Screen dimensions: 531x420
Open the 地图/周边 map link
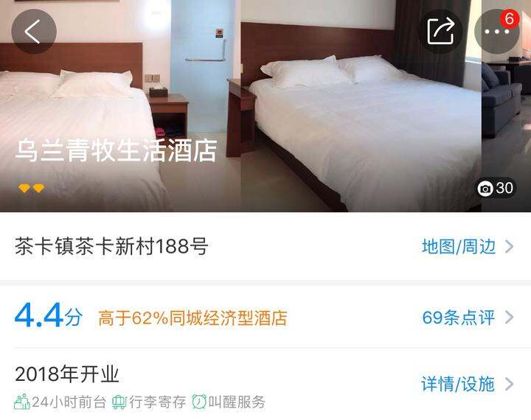459,246
